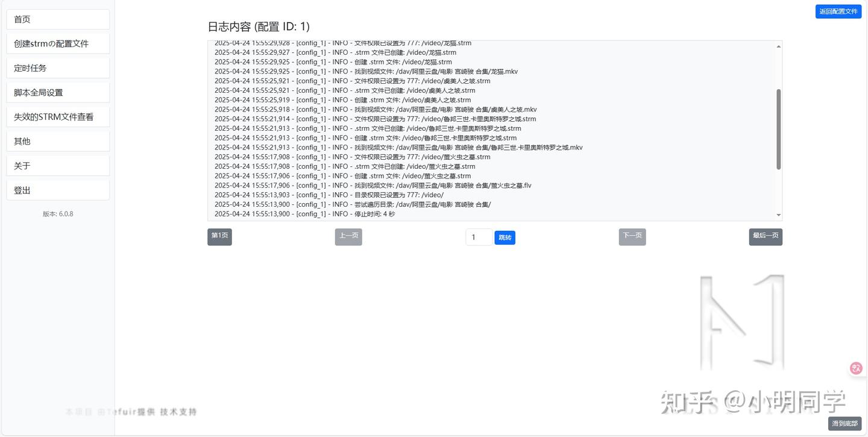Click the 上一页 pagination button
Screen dimensions: 868x437
pos(348,237)
